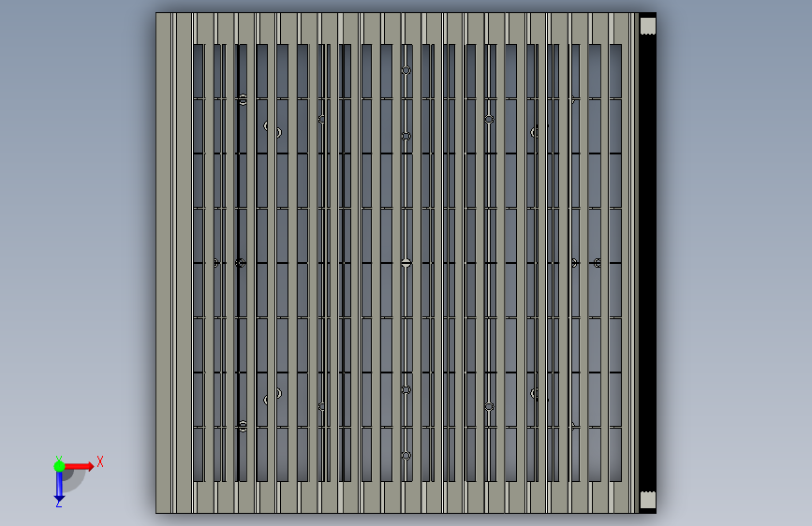
Task: Select the slotted screw head at grille center
Action: click(406, 263)
